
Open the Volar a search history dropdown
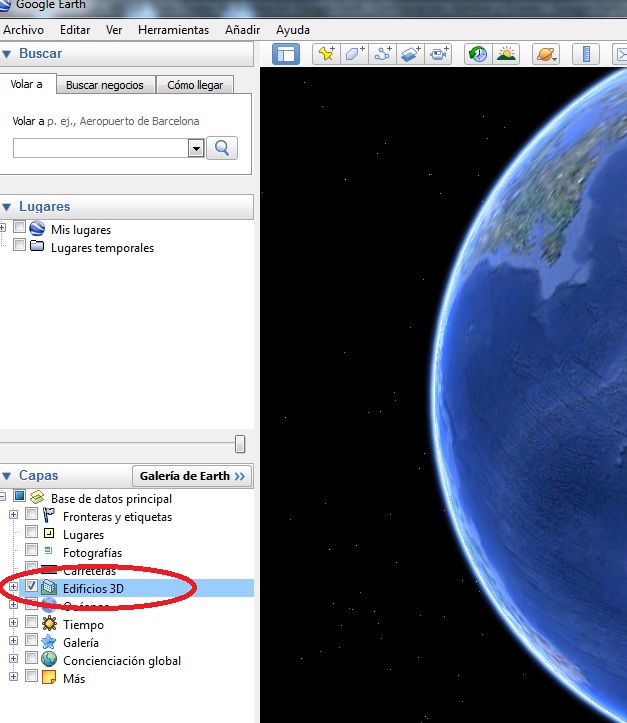tap(195, 148)
